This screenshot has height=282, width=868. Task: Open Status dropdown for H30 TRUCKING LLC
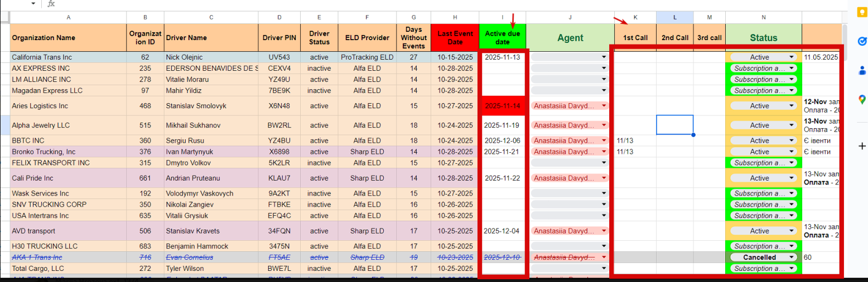[792, 246]
